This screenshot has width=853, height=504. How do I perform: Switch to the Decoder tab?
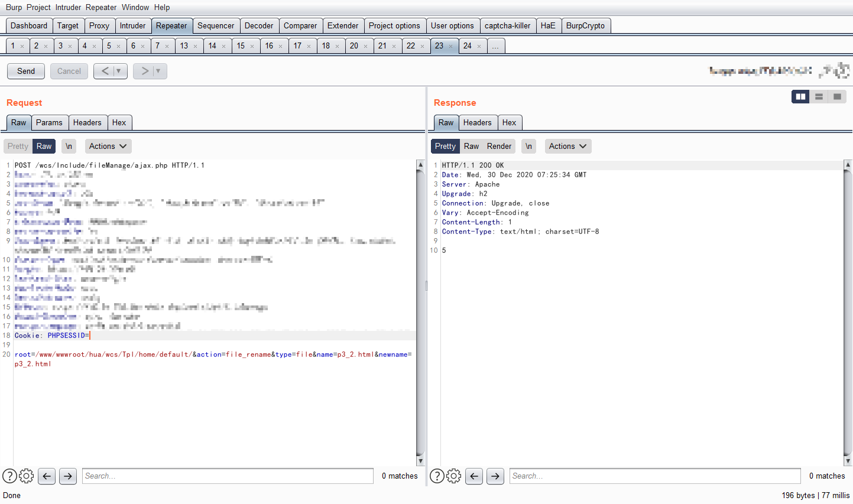(259, 25)
